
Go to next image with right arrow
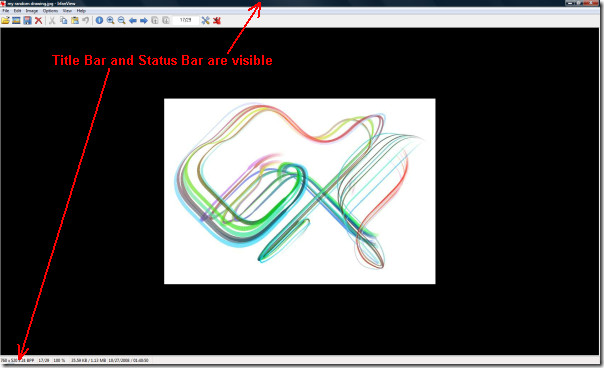(144, 20)
